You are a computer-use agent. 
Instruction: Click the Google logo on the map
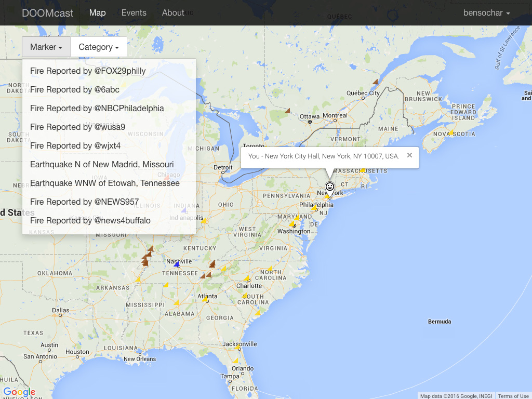[19, 392]
